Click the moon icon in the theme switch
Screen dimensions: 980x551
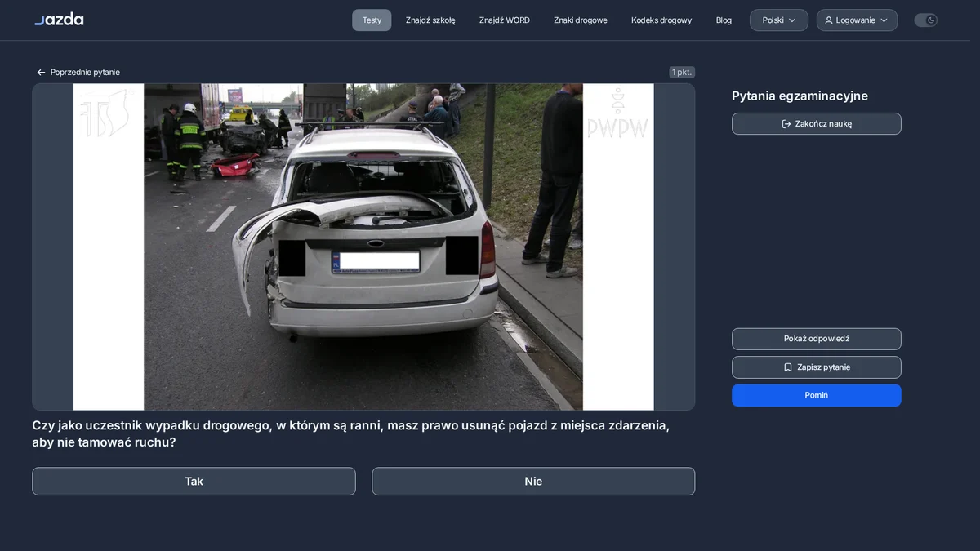point(931,20)
